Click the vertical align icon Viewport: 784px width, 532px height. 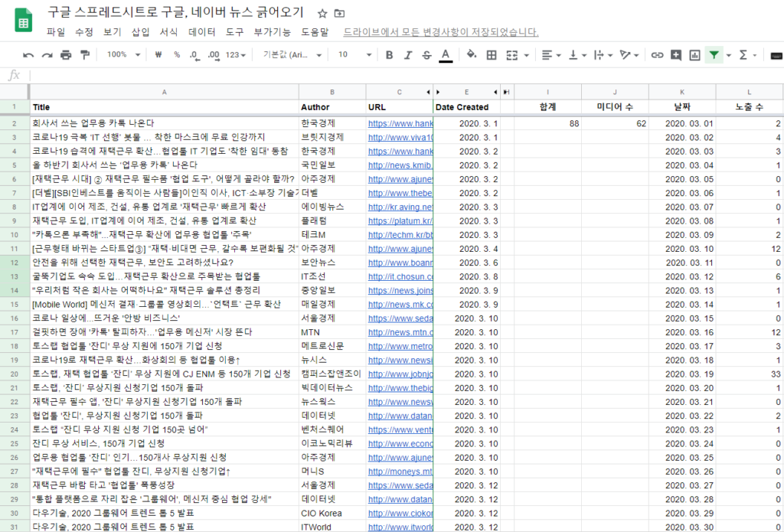(573, 55)
